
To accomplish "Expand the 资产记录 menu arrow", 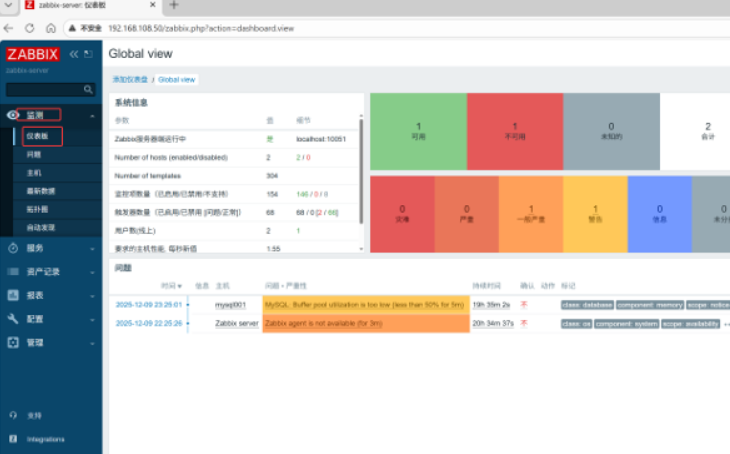I will (x=92, y=272).
